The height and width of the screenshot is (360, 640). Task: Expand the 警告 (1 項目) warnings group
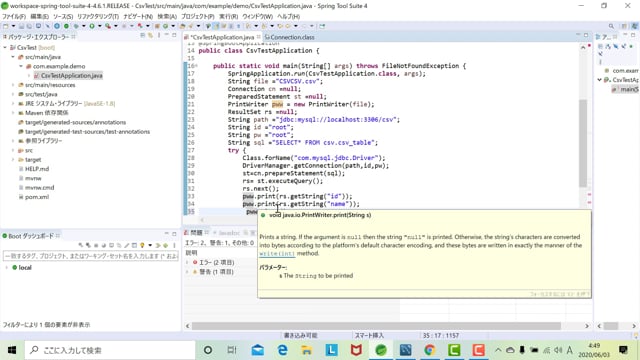point(187,272)
